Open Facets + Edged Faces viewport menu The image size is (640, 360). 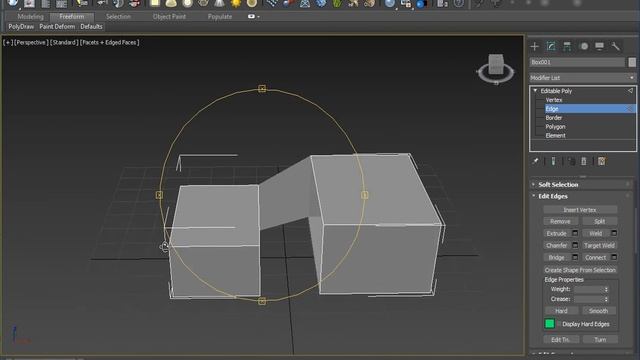point(109,42)
